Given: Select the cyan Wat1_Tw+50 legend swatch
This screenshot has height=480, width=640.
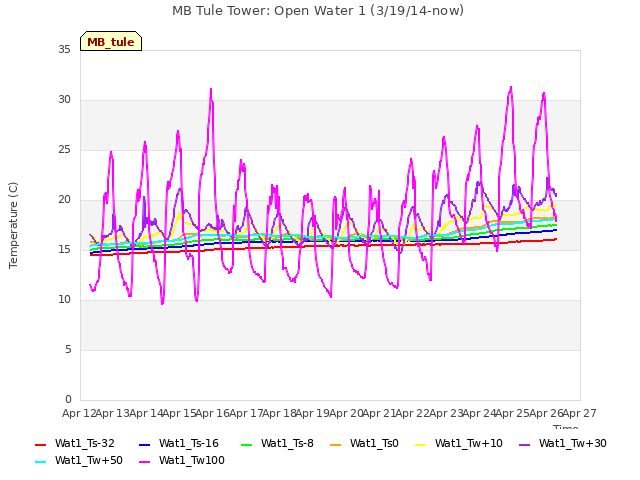Looking at the screenshot, I should click(x=40, y=462).
